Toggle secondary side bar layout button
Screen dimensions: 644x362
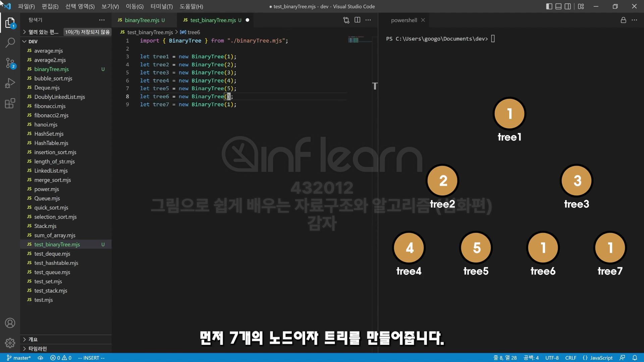point(568,6)
